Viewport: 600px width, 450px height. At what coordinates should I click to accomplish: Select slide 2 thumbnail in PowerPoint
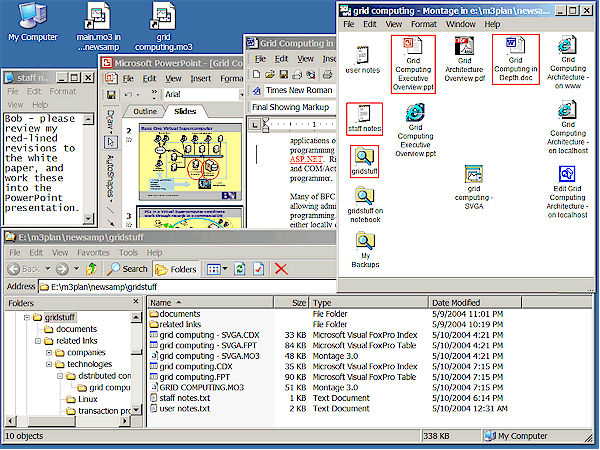click(191, 162)
